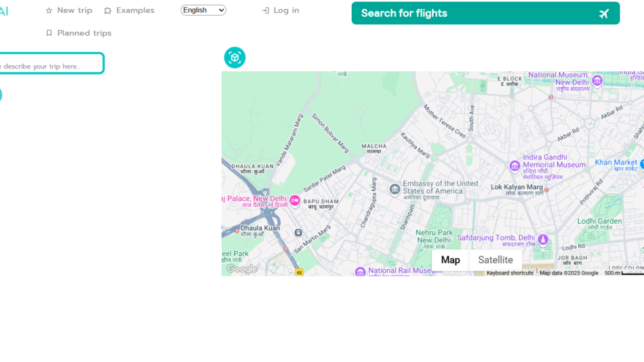The width and height of the screenshot is (644, 362).
Task: Click the National Museum map marker icon
Action: pyautogui.click(x=597, y=81)
